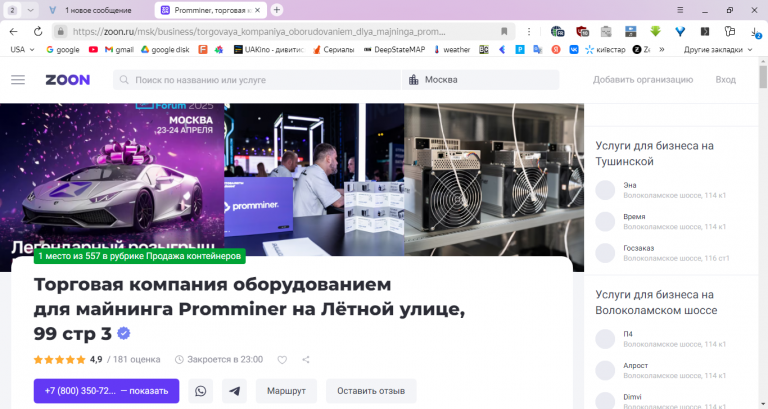
Task: Click the Вход login link
Action: tap(725, 80)
